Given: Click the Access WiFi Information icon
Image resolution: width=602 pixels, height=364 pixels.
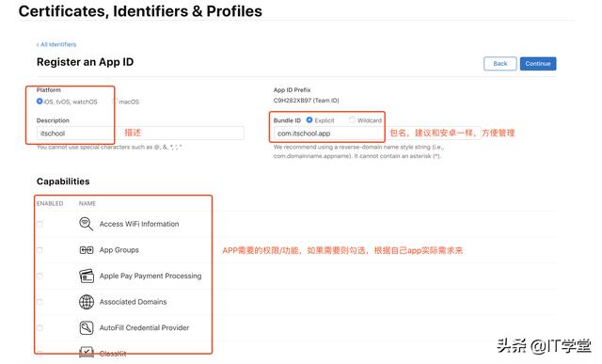Looking at the screenshot, I should pyautogui.click(x=86, y=224).
